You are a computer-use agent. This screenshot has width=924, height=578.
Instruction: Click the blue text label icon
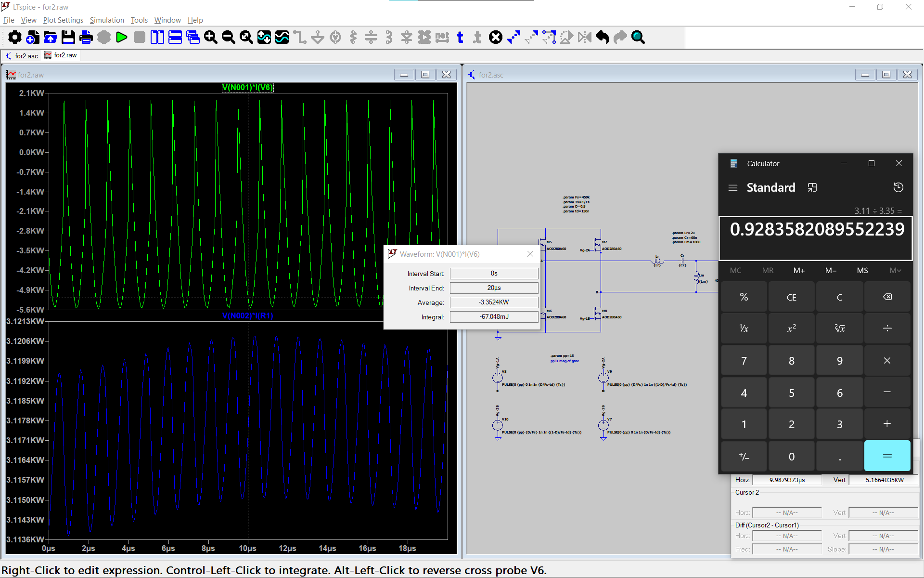tap(460, 37)
